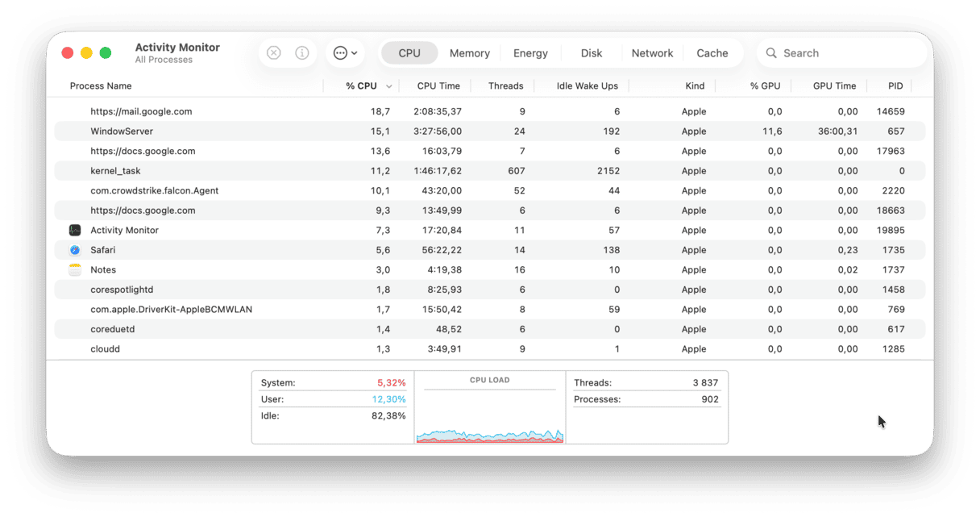Click the Safari app icon in the list

(75, 249)
